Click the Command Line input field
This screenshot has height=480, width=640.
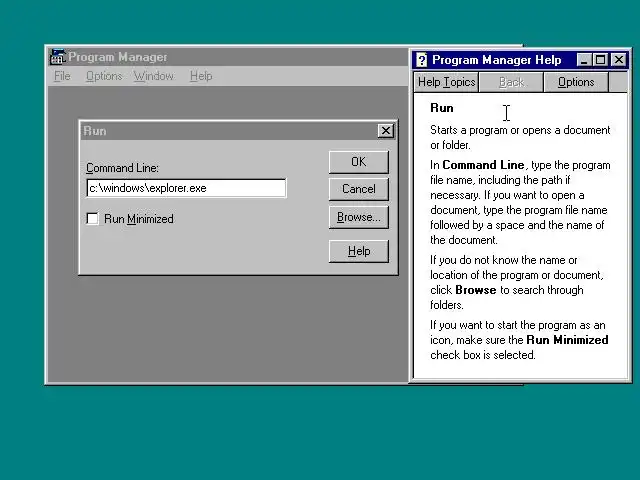187,188
